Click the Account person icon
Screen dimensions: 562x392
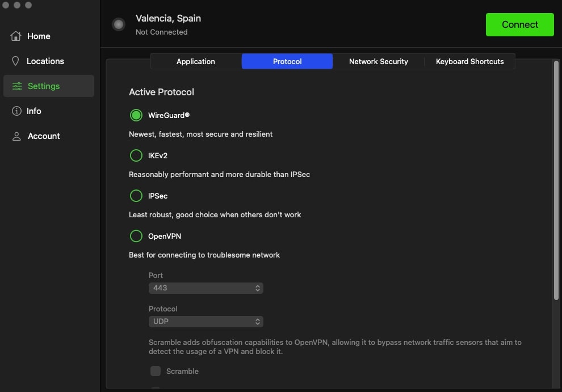(x=16, y=136)
